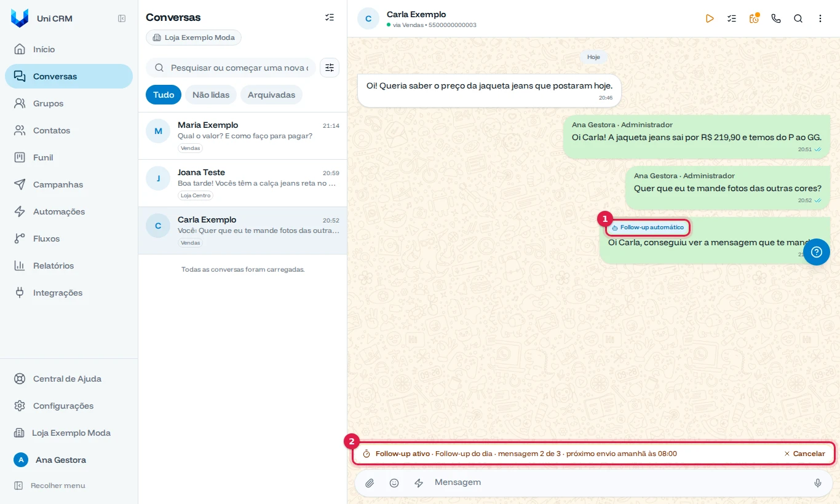Focus the conversation search field
Image resolution: width=840 pixels, height=504 pixels.
tap(231, 68)
